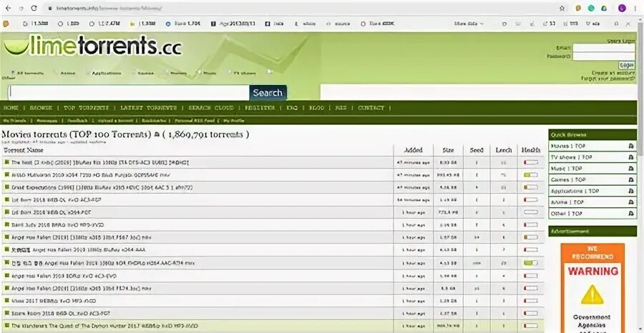
Task: Open the BROWSE menu item
Action: [x=41, y=108]
